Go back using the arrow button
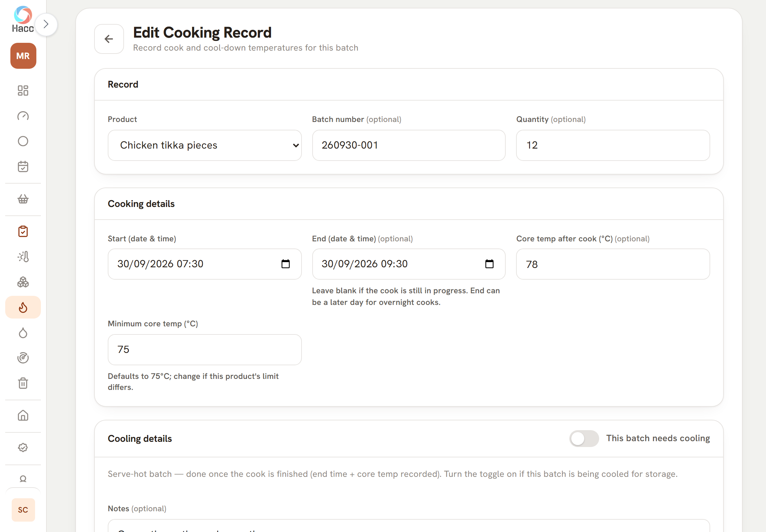The image size is (766, 532). pos(109,39)
